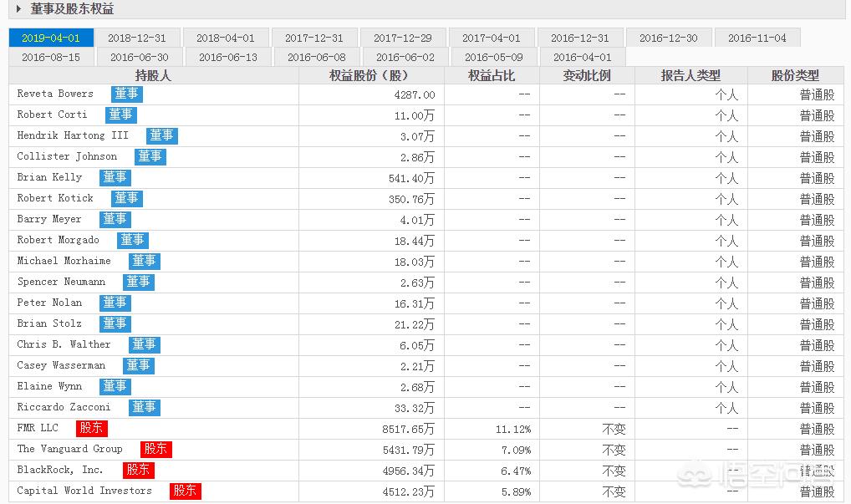Click the red 股东 badge next to FMR LLC
Screen dimensions: 851x504
coord(92,428)
